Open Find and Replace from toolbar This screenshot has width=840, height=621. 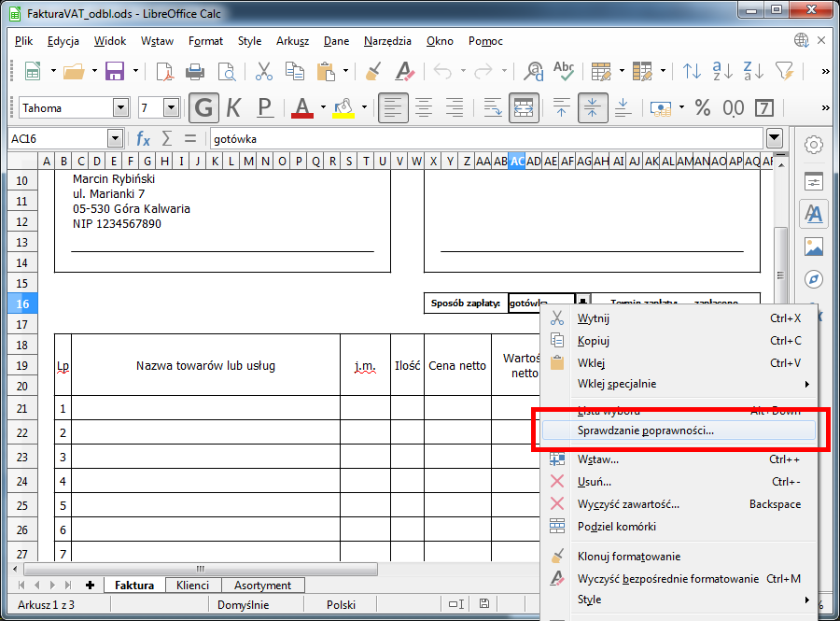tap(534, 72)
